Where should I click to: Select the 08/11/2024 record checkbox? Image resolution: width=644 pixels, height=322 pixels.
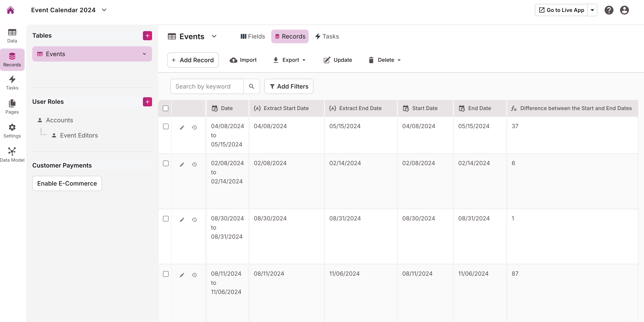coord(166,274)
